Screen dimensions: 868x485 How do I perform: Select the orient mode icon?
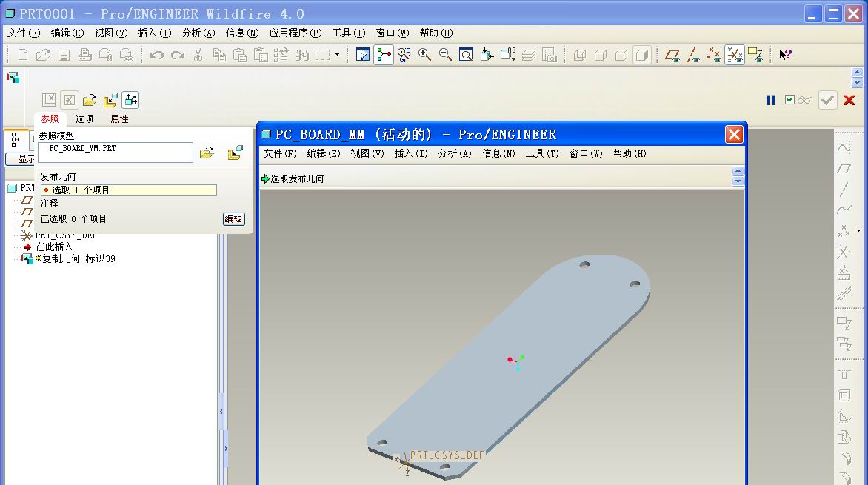[404, 55]
